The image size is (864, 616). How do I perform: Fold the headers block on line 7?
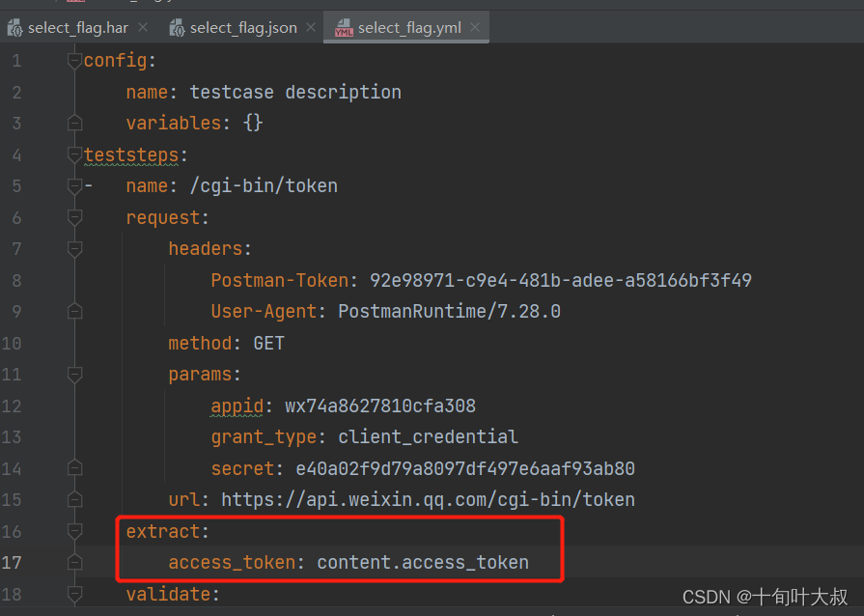point(74,248)
